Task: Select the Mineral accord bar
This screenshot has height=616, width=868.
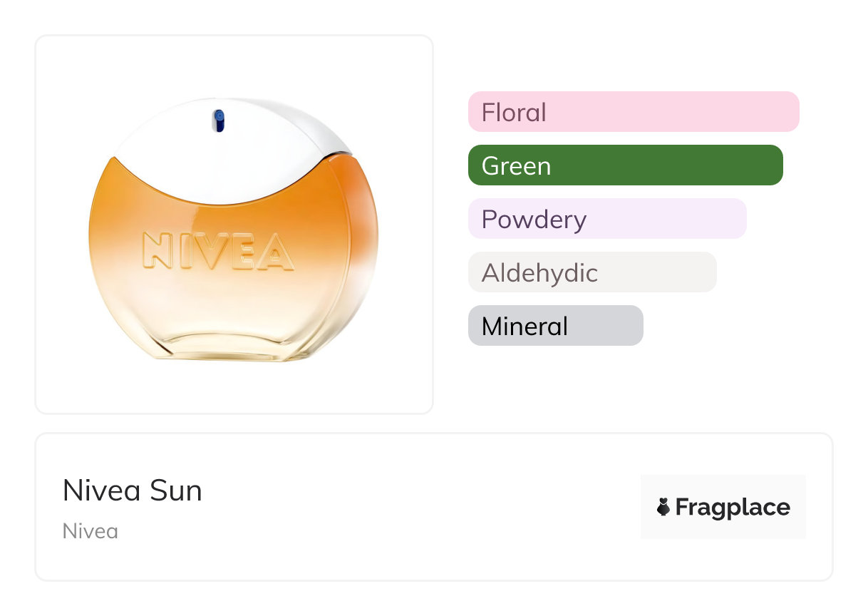Action: 555,326
